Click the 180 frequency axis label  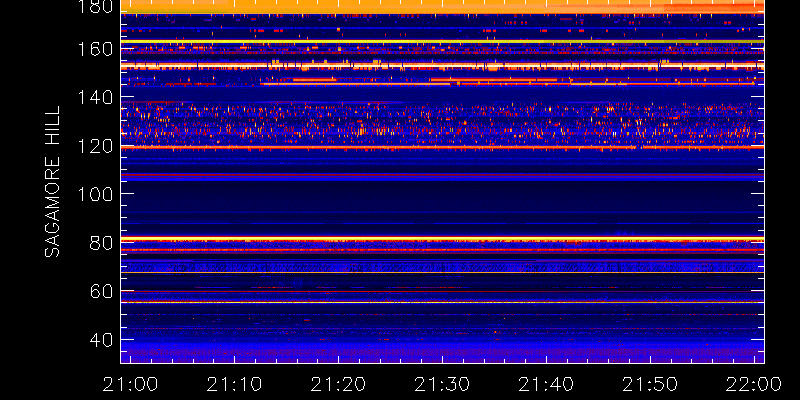tap(95, 6)
